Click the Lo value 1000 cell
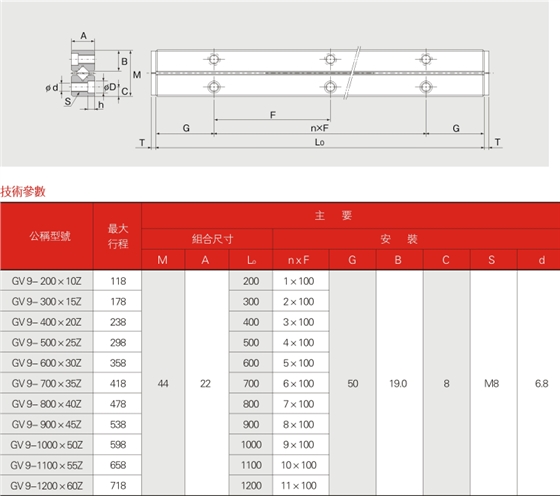Screen dimensions: 560x496 [x=251, y=445]
